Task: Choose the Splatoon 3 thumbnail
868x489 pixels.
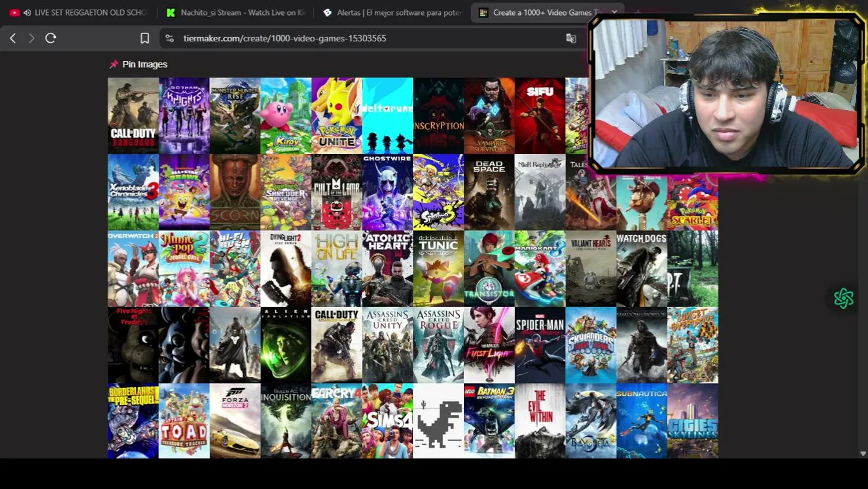Action: coord(439,192)
